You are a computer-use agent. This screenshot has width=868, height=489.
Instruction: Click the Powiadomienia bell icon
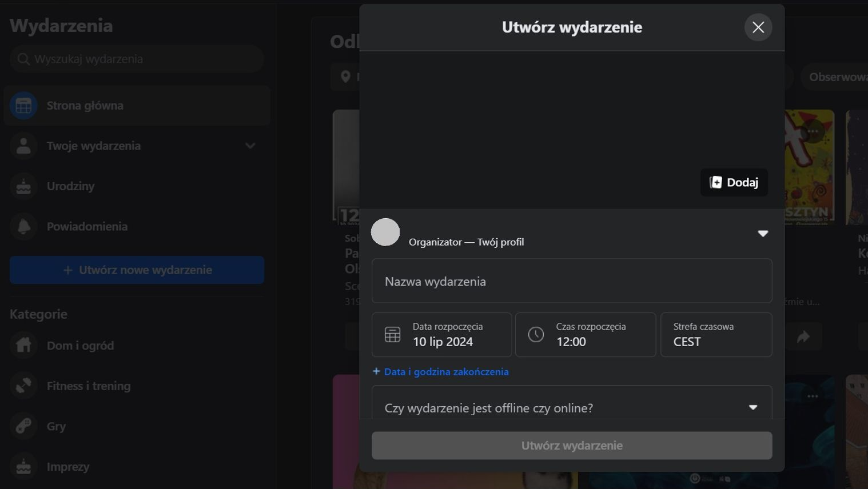[x=23, y=226]
